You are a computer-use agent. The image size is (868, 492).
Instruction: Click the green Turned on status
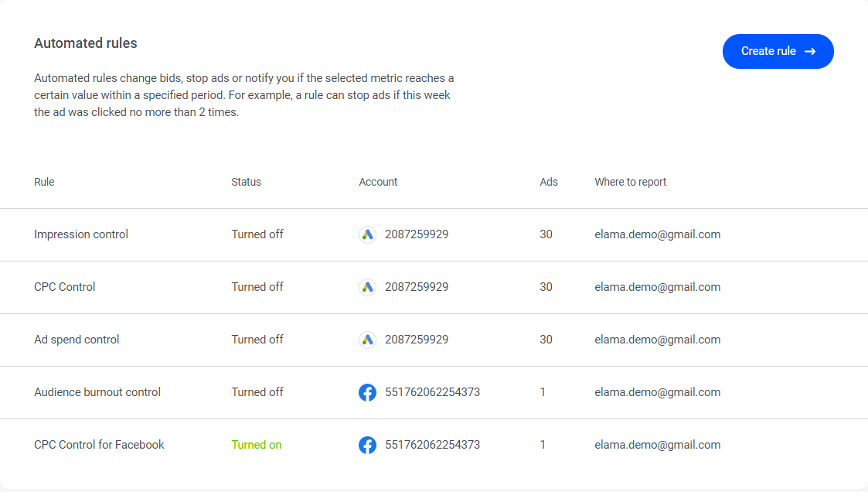coord(257,445)
